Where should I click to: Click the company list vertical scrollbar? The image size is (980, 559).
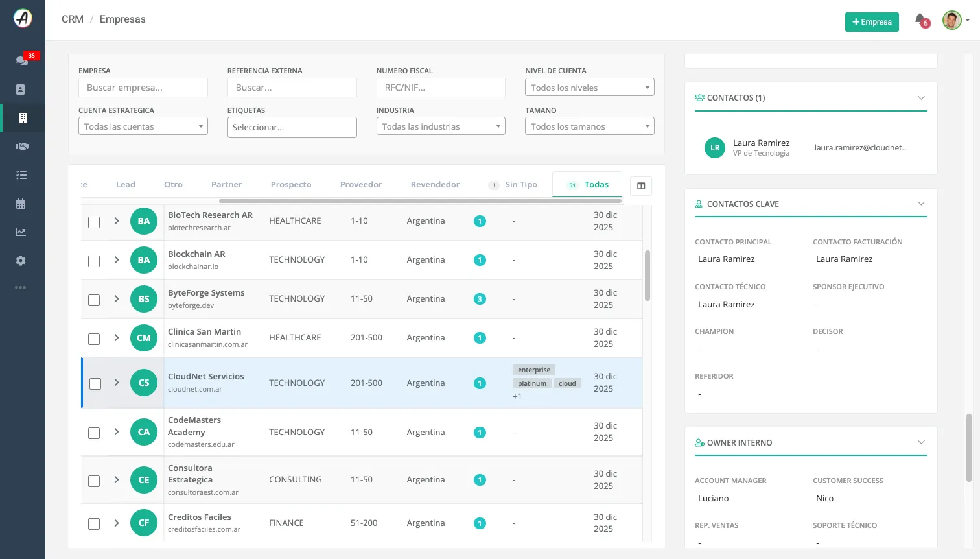647,276
